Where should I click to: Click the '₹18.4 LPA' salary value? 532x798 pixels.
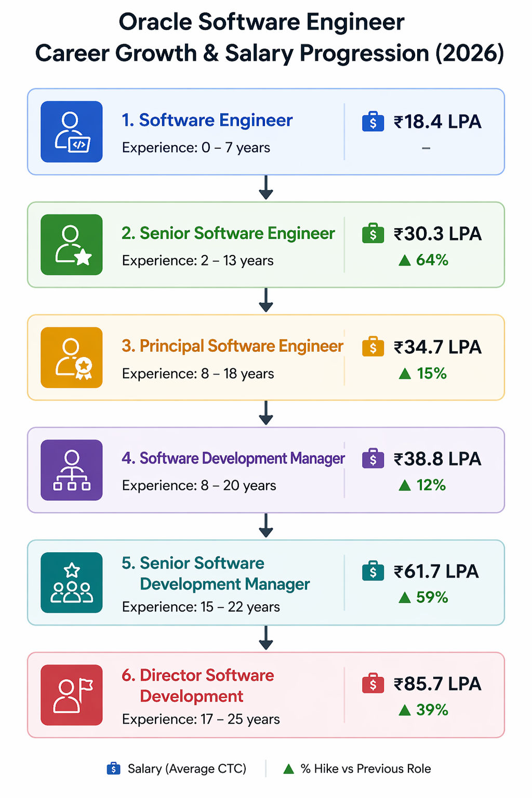pyautogui.click(x=437, y=122)
